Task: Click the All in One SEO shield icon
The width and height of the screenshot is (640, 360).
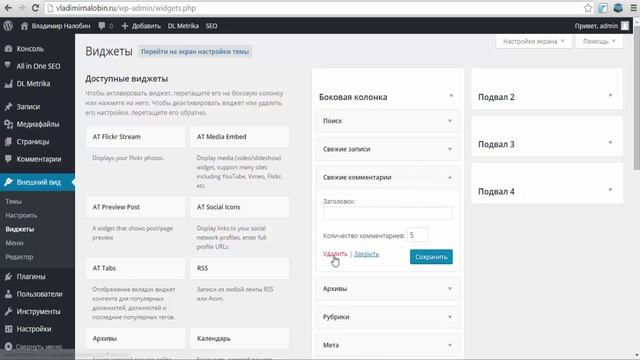Action: tap(8, 66)
